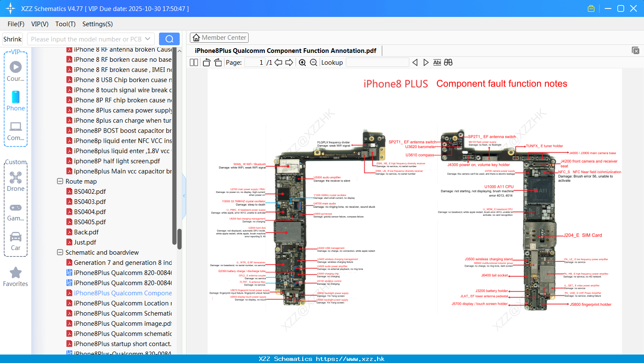The height and width of the screenshot is (363, 644).
Task: Click the U1000 A11 CPU annotation
Action: (x=499, y=187)
